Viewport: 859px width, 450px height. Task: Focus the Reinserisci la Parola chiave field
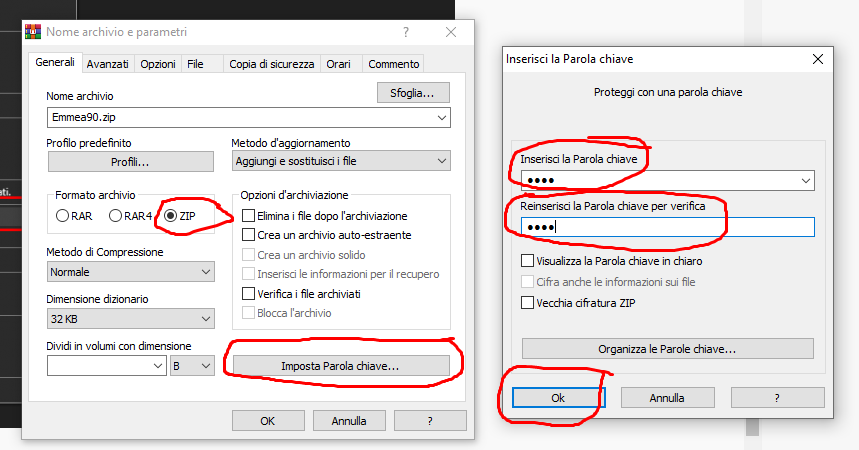(667, 227)
